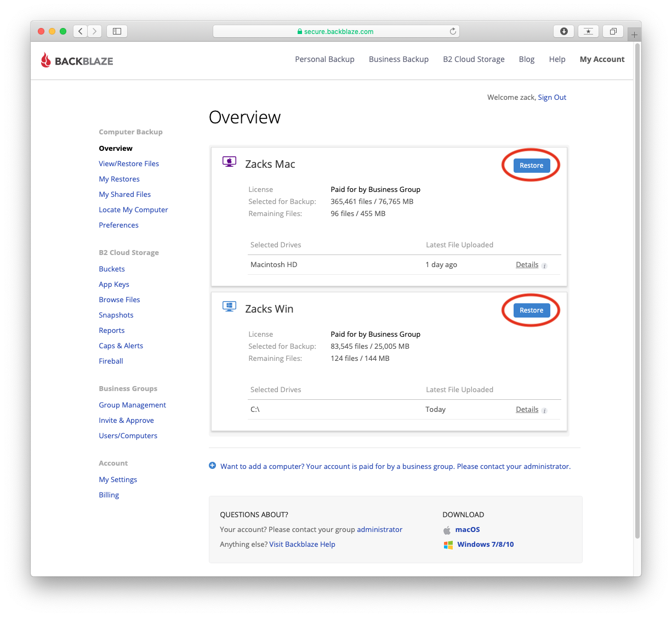The width and height of the screenshot is (672, 617).
Task: Download the Windows 7/8/10 client
Action: [x=486, y=544]
